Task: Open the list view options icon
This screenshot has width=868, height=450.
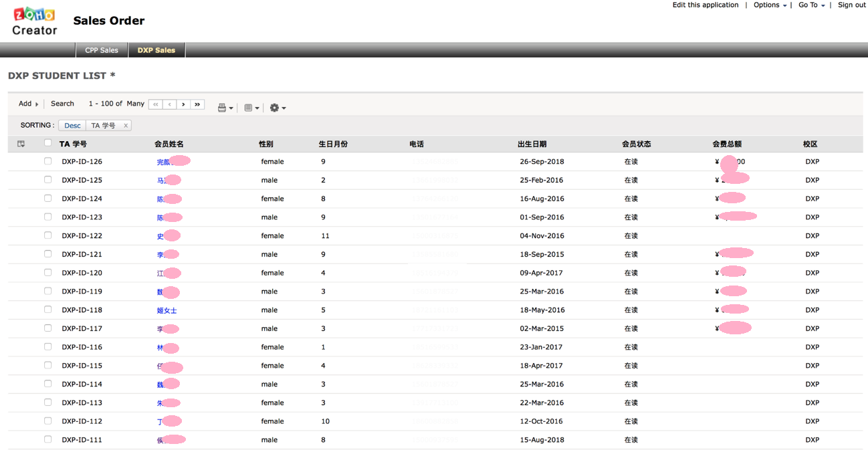Action: [251, 108]
